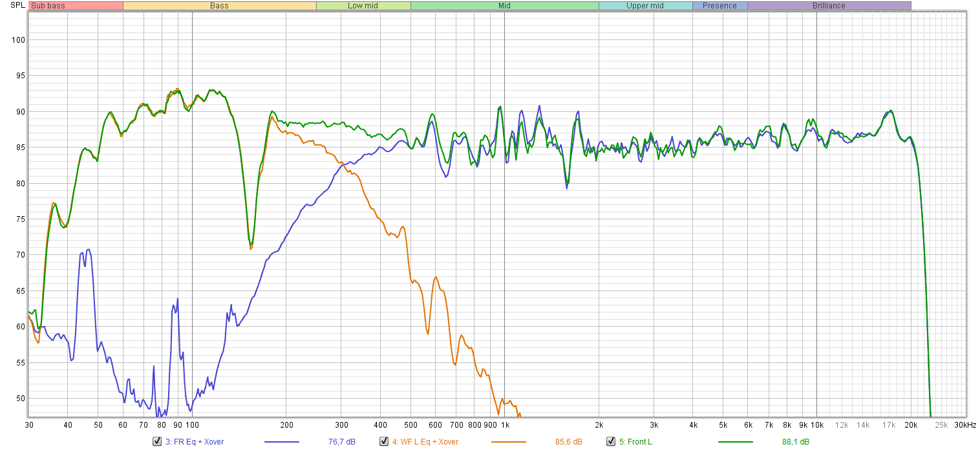Click the '5: Front L' legend label
Viewport: 980px width, 451px height.
[635, 442]
